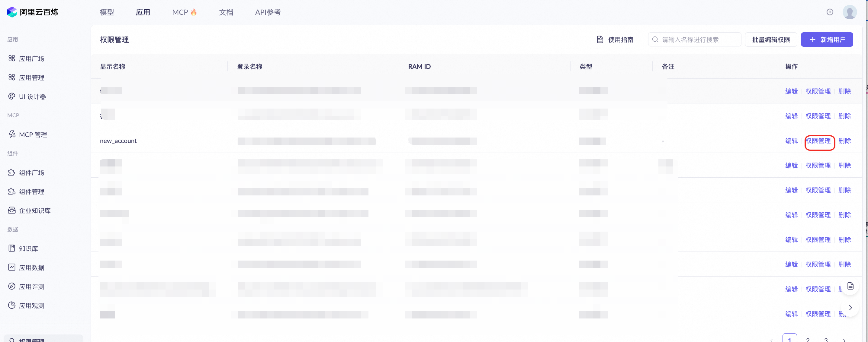
Task: Click the MCP flame icon
Action: tap(194, 12)
